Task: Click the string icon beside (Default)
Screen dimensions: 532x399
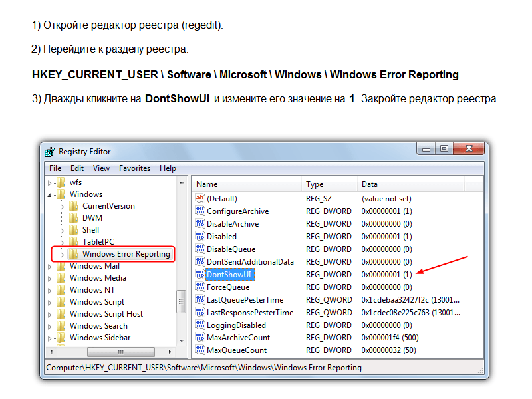Action: point(200,198)
